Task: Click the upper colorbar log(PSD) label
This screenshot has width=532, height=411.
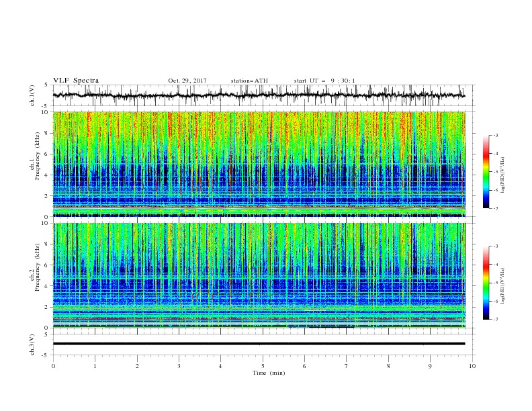Action: point(502,175)
